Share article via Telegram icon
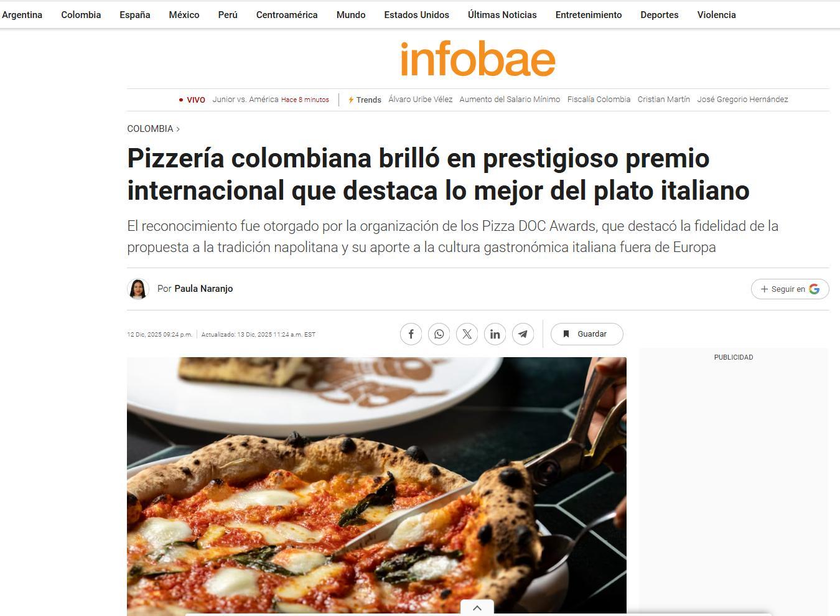840x616 pixels. [523, 334]
